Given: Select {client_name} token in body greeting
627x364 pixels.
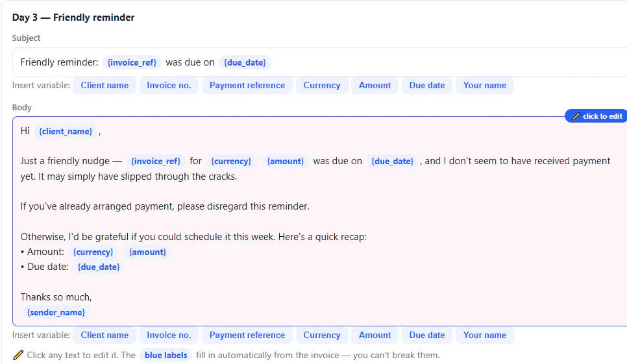Looking at the screenshot, I should 66,132.
